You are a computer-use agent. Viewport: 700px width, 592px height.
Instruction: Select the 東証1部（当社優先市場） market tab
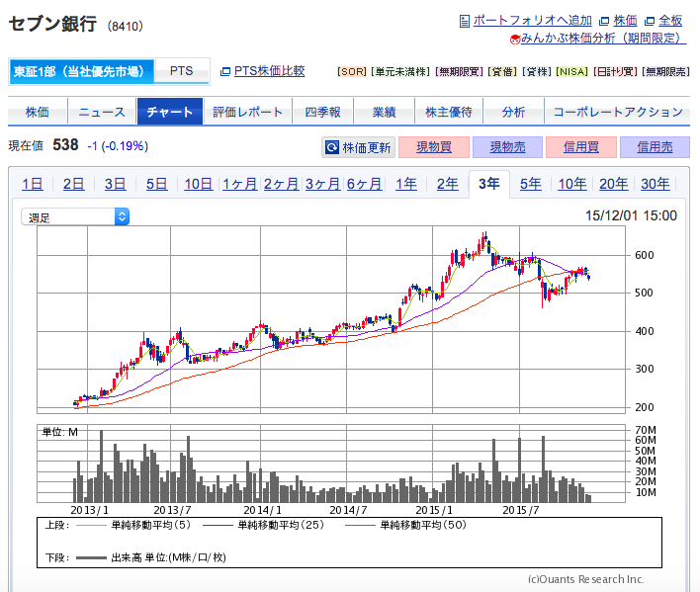(x=81, y=71)
